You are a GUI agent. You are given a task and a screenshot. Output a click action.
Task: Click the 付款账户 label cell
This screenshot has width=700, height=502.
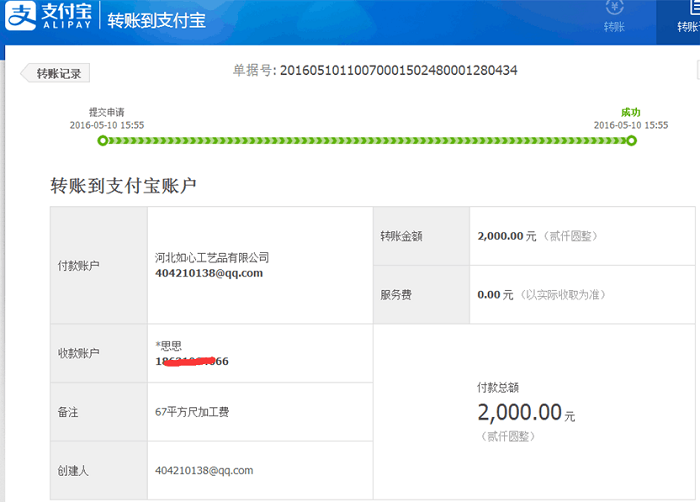99,265
